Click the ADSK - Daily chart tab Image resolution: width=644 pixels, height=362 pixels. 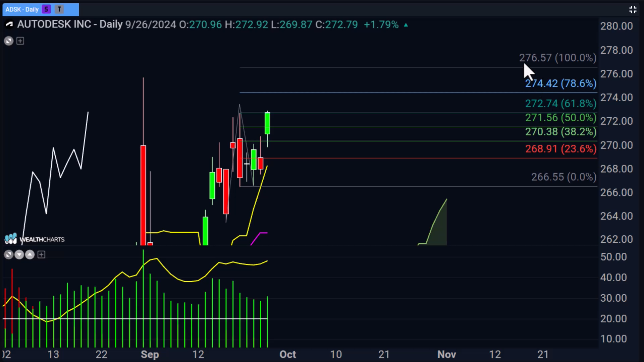tap(41, 9)
